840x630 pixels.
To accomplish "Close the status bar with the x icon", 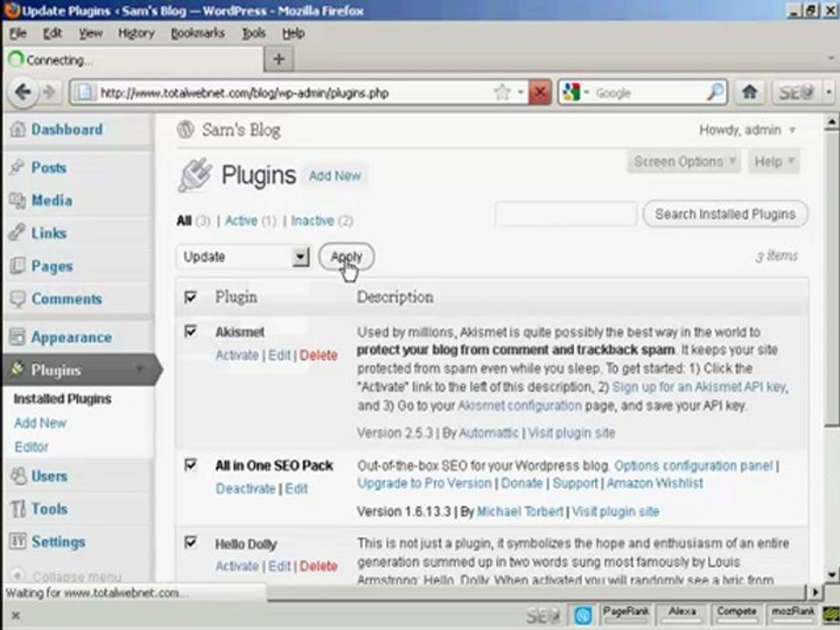I will [16, 615].
